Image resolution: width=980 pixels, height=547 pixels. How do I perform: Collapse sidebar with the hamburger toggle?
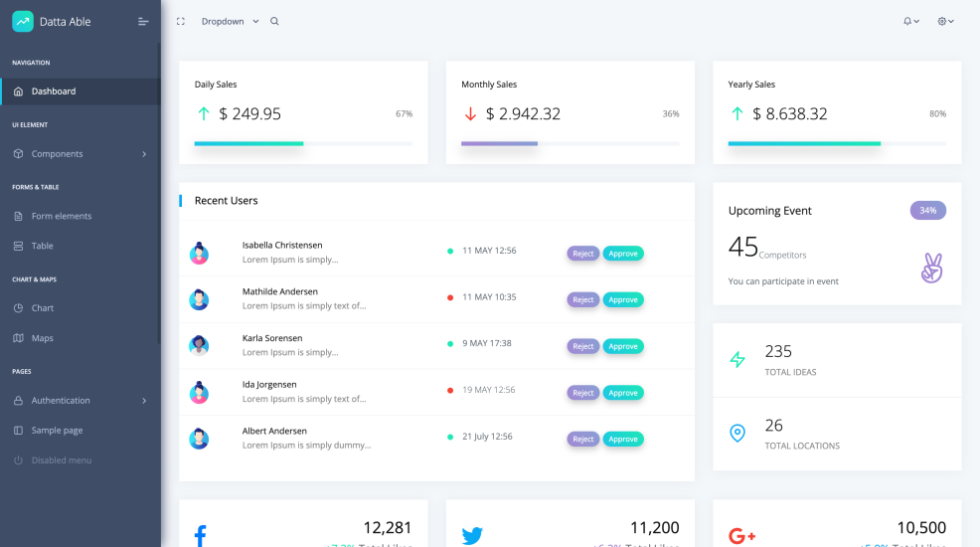pos(143,21)
